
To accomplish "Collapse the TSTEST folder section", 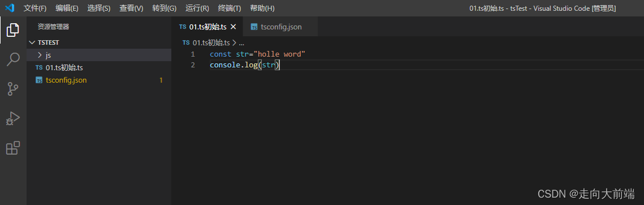I will click(x=99, y=42).
